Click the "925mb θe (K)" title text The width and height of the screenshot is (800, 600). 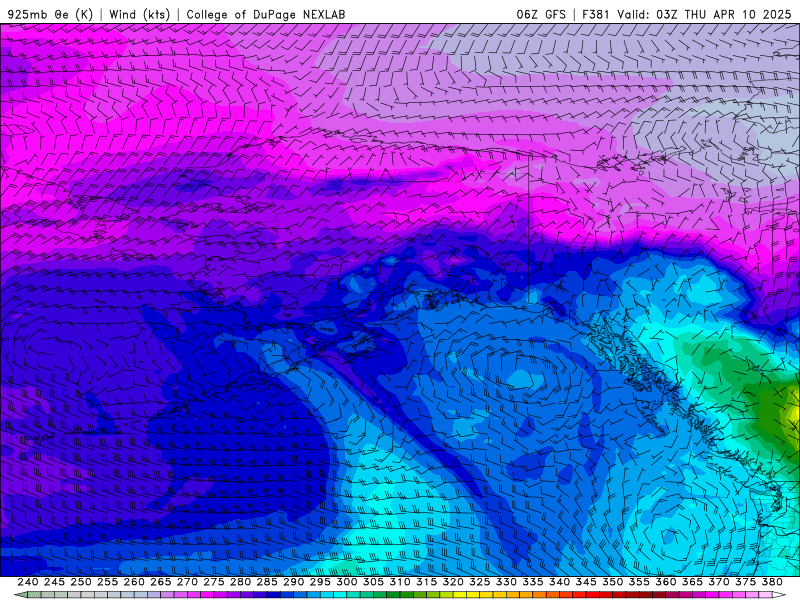pyautogui.click(x=50, y=14)
